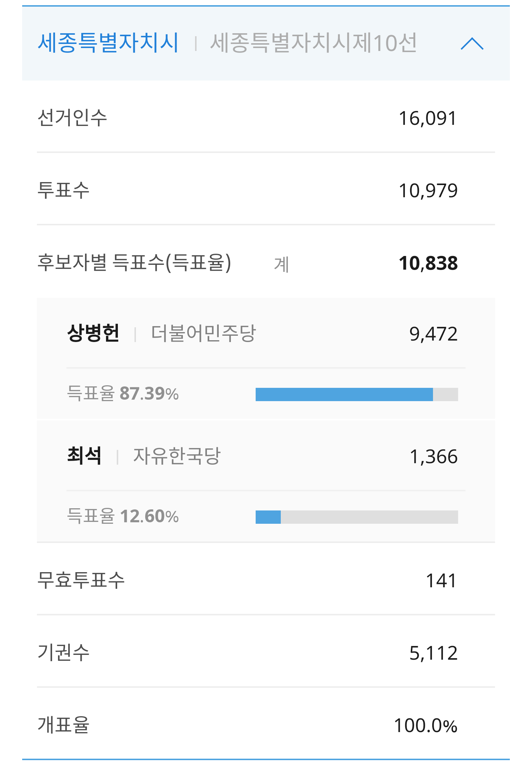Click the 12.60% vote share progress bar

pyautogui.click(x=357, y=517)
